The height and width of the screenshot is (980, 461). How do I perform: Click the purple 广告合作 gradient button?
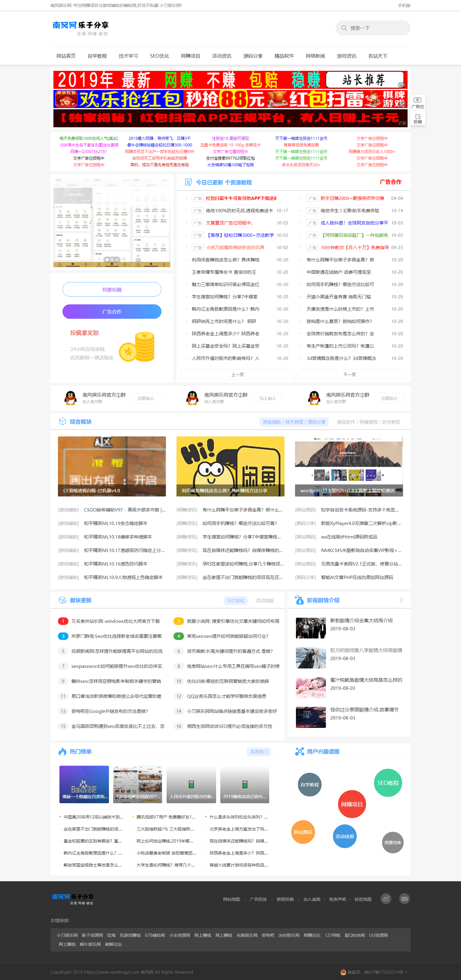pyautogui.click(x=112, y=312)
